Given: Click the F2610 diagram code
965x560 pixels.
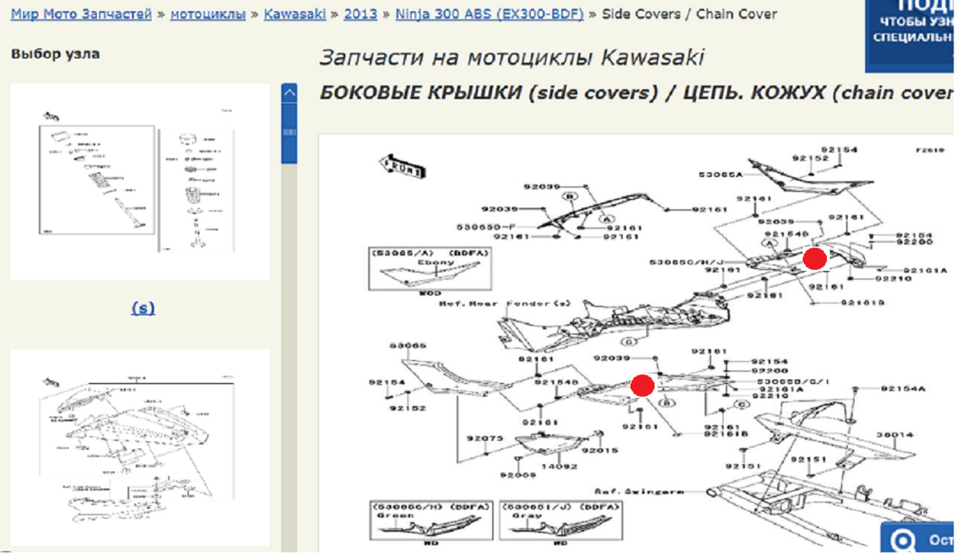Looking at the screenshot, I should coord(930,150).
